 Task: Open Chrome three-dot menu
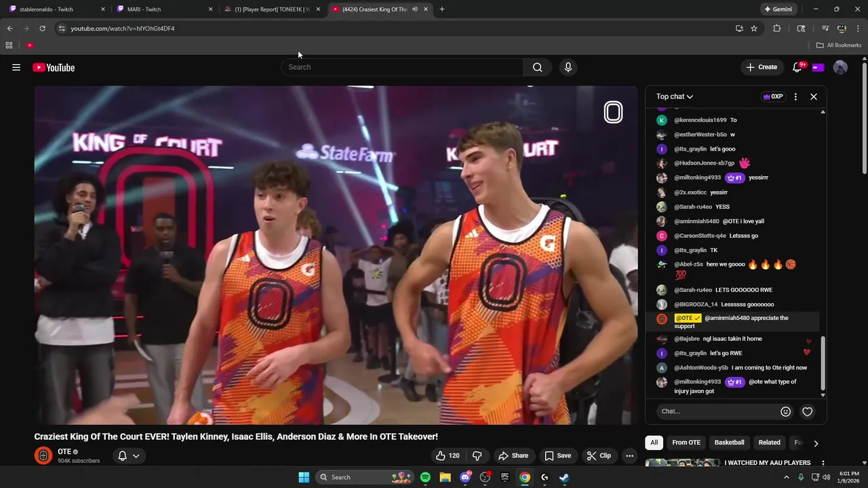[x=858, y=28]
